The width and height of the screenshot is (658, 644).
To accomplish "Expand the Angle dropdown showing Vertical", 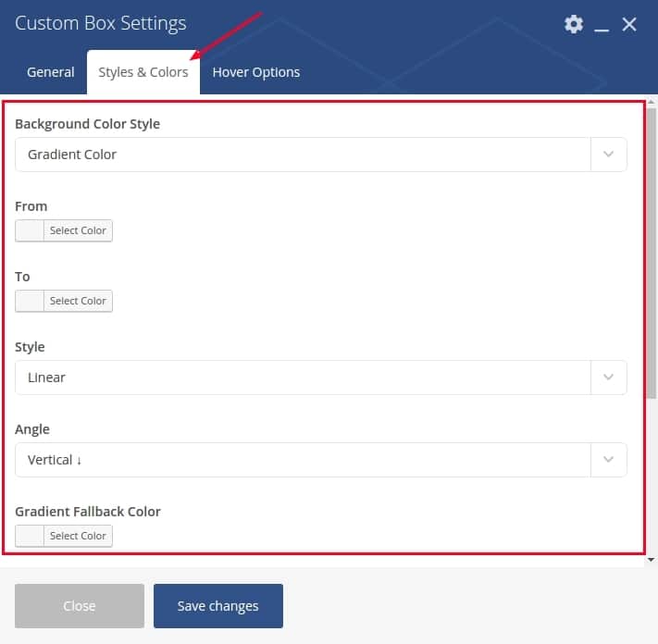I will pos(321,459).
